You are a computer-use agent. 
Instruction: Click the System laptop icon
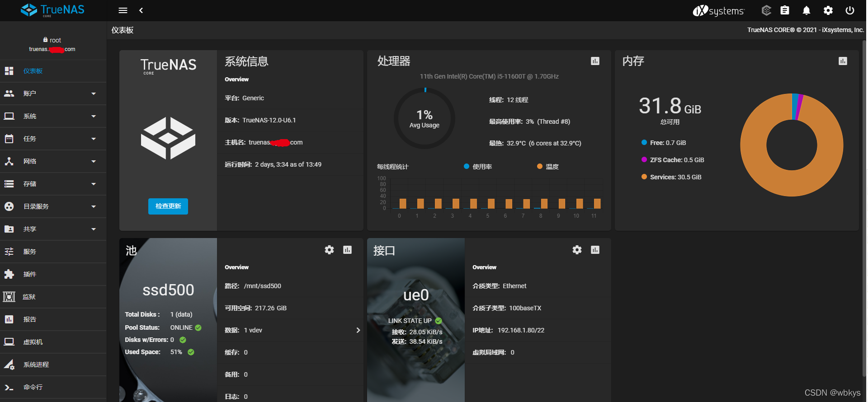[9, 116]
